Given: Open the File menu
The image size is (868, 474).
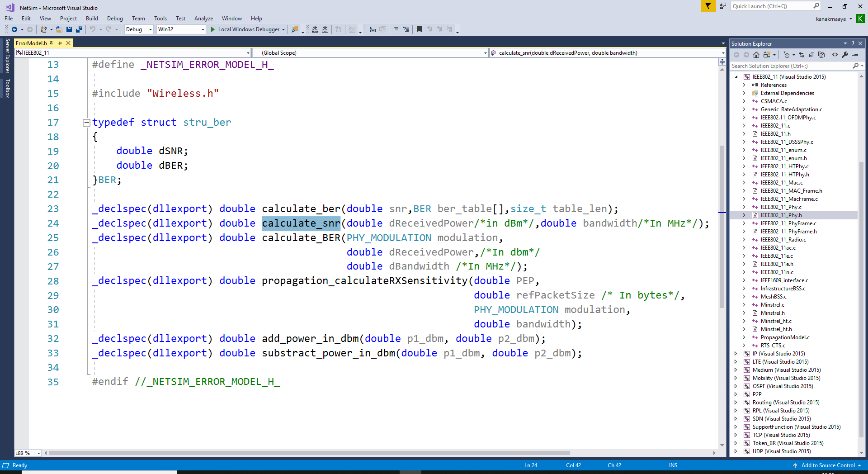Looking at the screenshot, I should 9,19.
